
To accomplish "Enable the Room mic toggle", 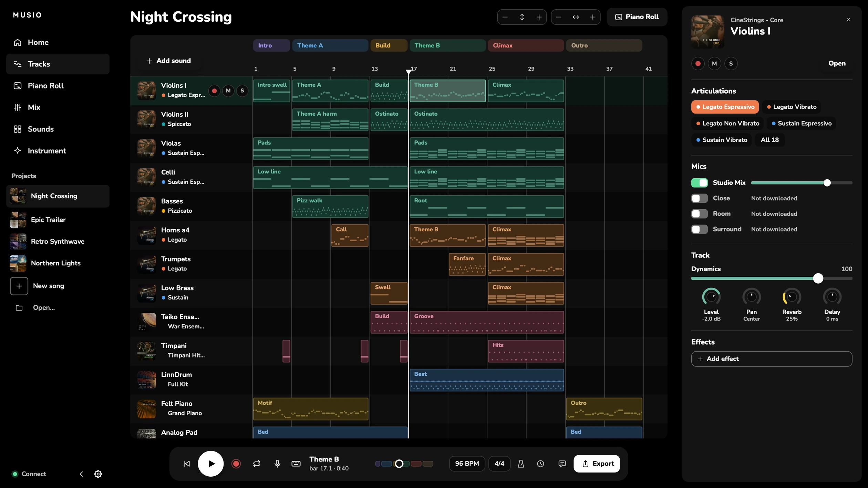I will pyautogui.click(x=699, y=214).
